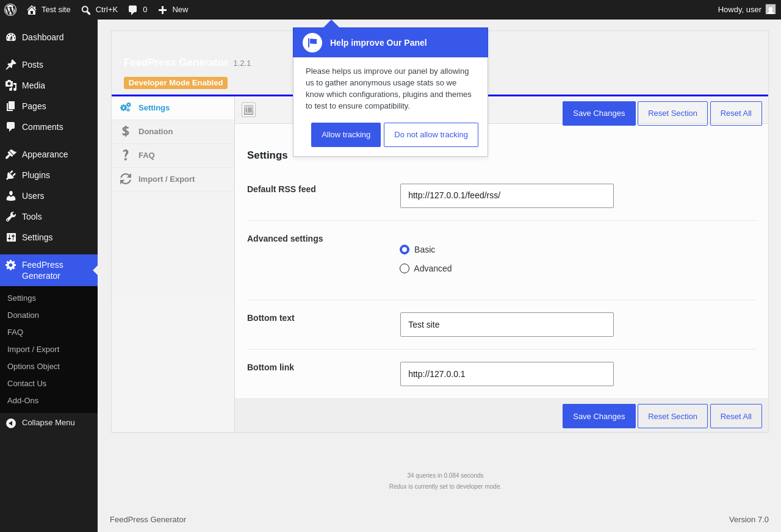Click the Tools wrench icon
Screen dimensions: 781x532
point(11,217)
